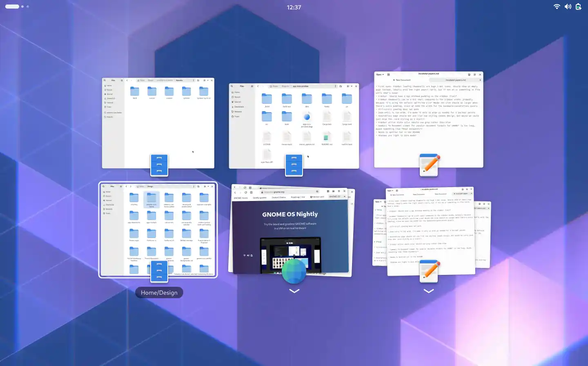Select the single incubator papers.md Text Editor window

(x=429, y=119)
